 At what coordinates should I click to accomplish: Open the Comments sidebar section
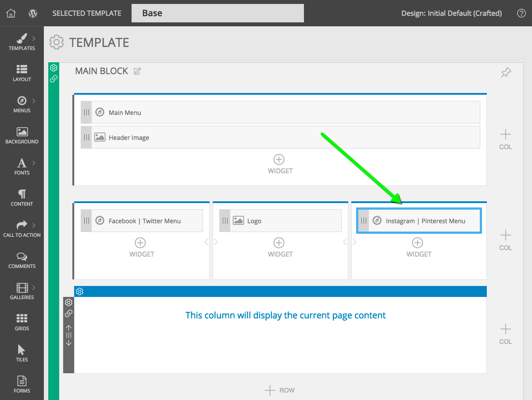click(x=22, y=260)
